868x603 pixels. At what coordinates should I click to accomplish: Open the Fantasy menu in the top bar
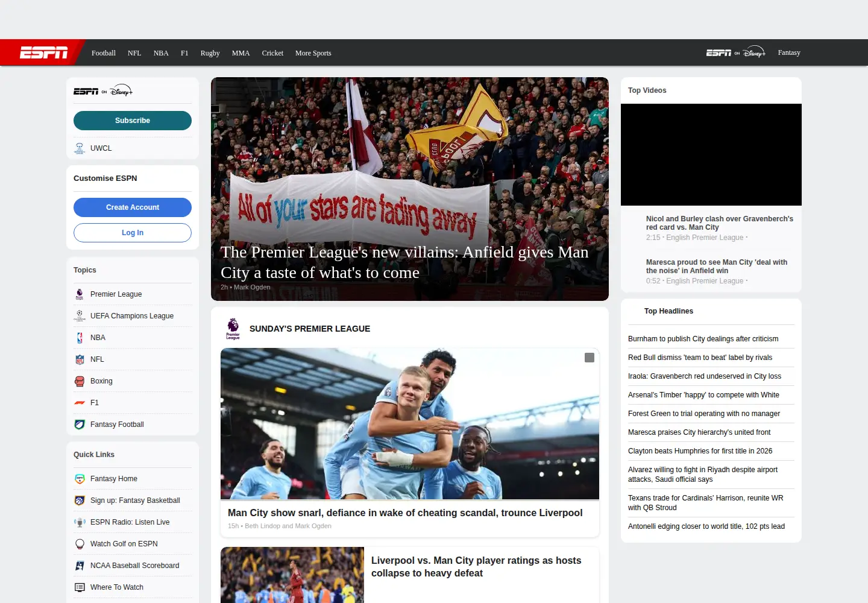point(789,52)
